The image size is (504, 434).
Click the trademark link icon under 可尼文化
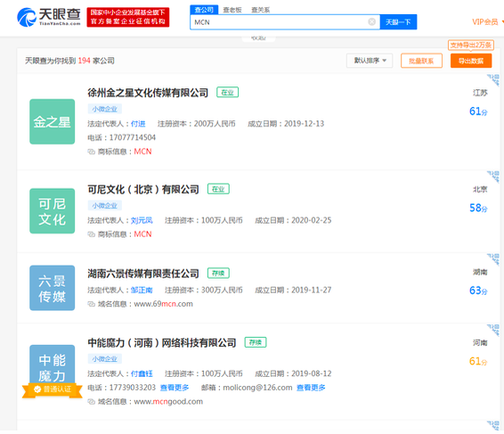[92, 234]
